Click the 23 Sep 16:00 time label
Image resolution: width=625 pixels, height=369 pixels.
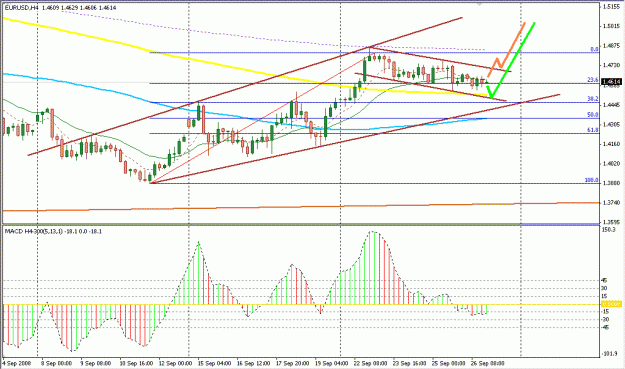click(x=409, y=363)
